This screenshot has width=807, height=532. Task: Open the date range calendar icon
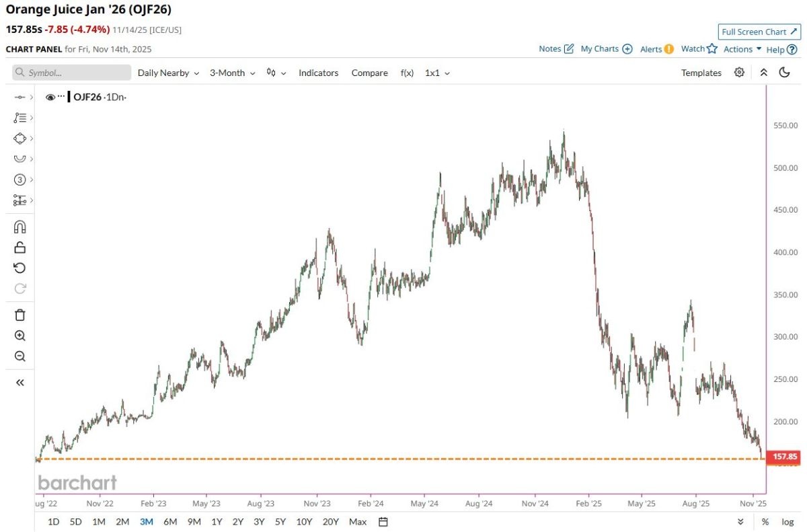pos(383,522)
